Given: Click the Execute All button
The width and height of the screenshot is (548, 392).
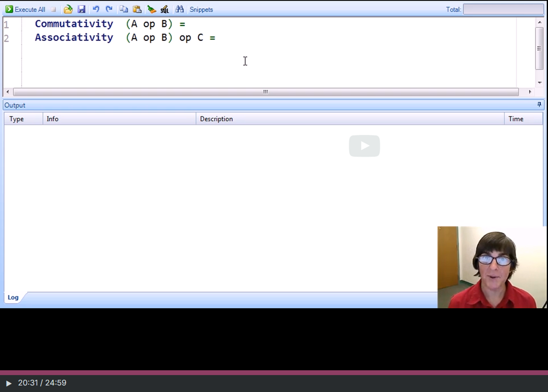Looking at the screenshot, I should [25, 9].
